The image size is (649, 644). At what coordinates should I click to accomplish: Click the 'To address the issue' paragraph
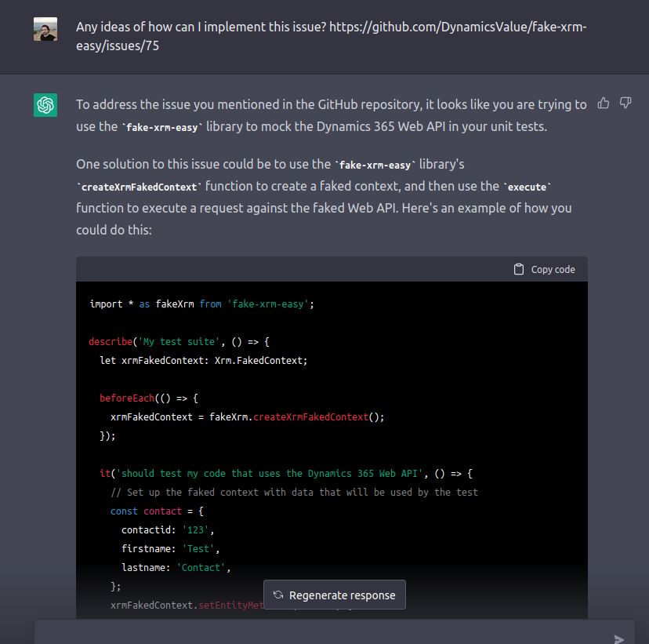331,115
